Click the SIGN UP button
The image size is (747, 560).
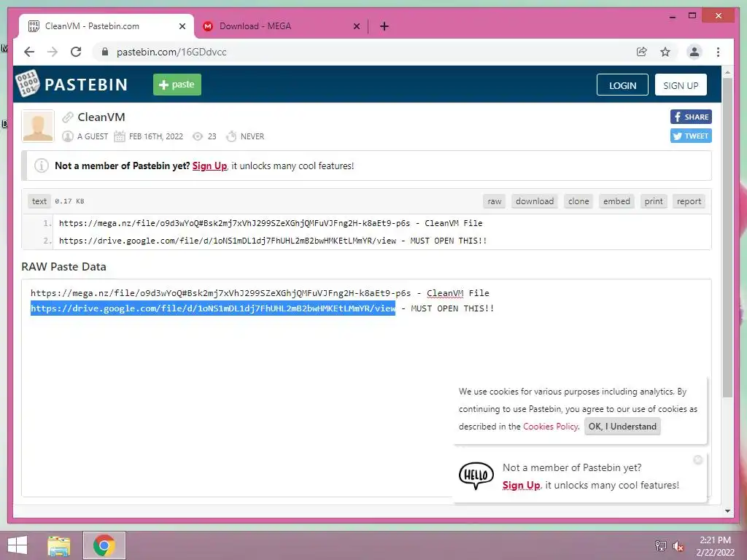(x=681, y=85)
